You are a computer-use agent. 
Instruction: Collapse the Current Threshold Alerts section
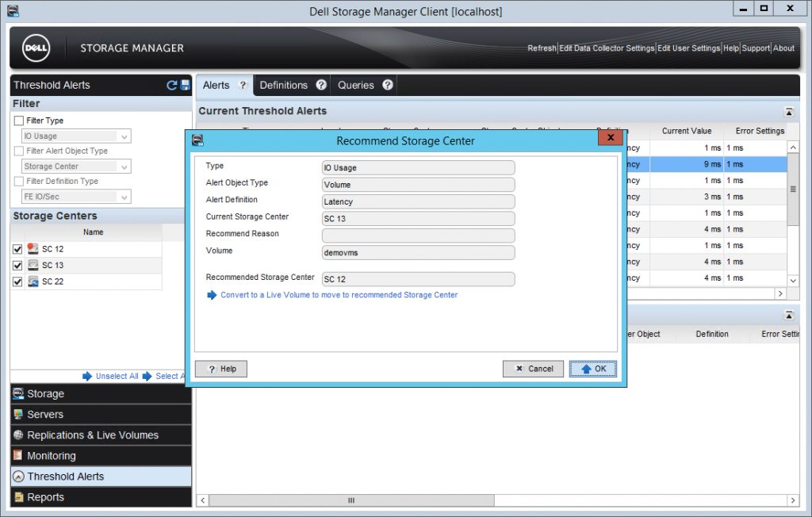[x=789, y=112]
